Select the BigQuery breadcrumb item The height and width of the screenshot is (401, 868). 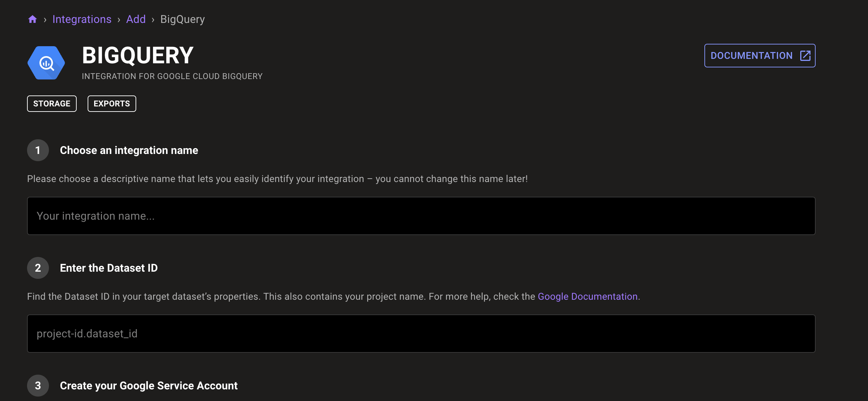[182, 19]
